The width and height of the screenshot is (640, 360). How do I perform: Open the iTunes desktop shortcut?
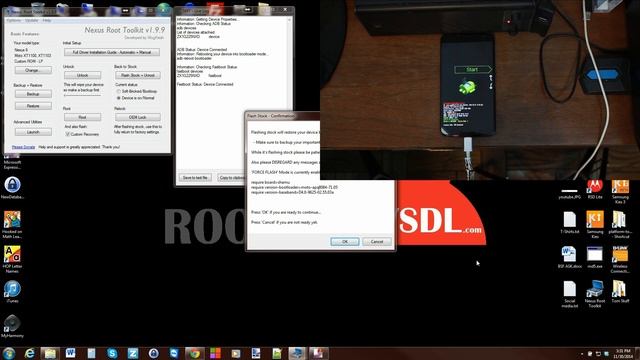12,292
